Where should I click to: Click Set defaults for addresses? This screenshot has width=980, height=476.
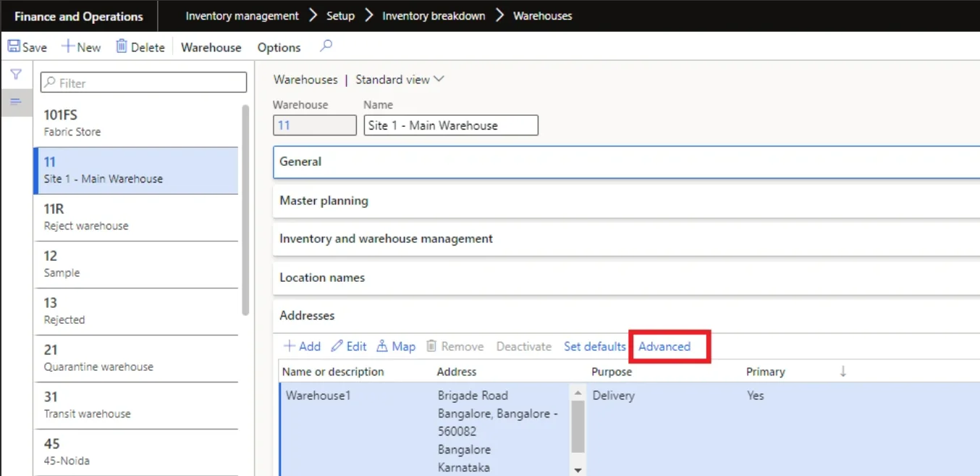595,346
